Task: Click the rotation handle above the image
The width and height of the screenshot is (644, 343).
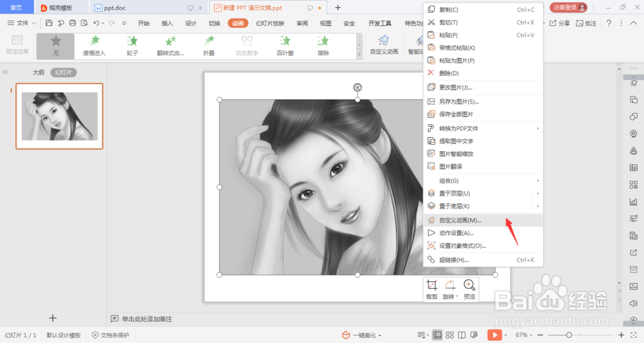Action: (357, 88)
